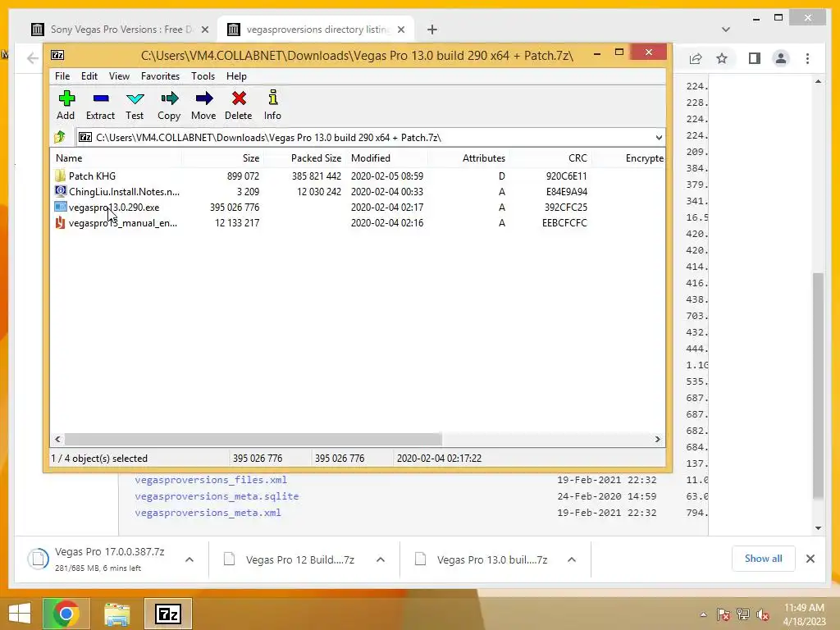Expand the 7-Zip address bar dropdown
The width and height of the screenshot is (840, 630).
[x=659, y=138]
